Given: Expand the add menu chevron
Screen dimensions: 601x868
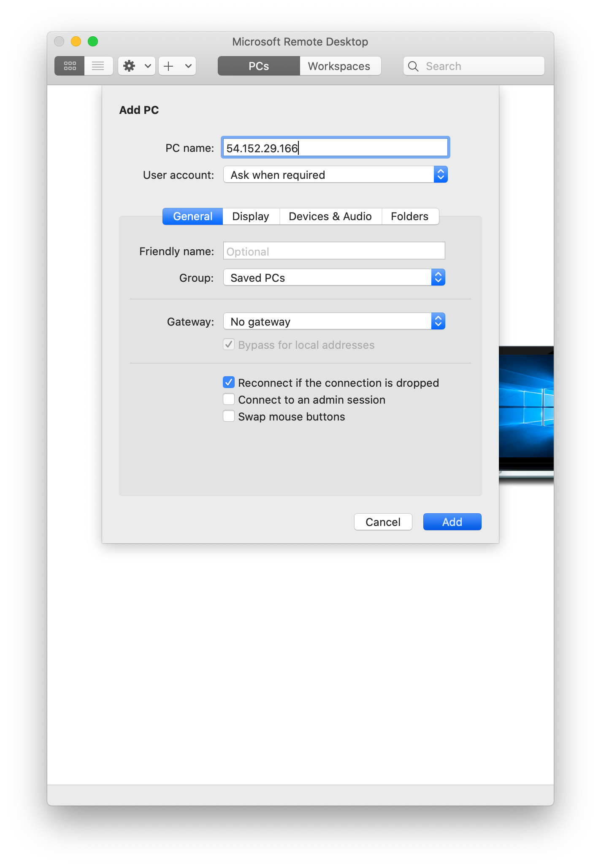Looking at the screenshot, I should pos(189,66).
